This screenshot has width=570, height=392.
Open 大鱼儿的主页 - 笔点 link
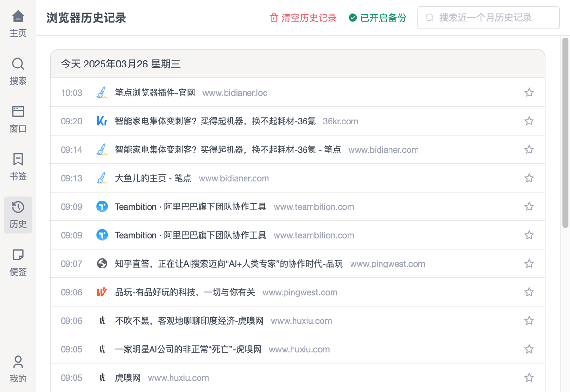pos(153,178)
